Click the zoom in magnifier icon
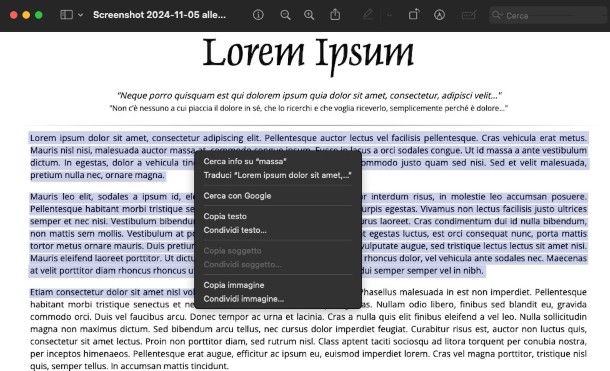Image resolution: width=610 pixels, height=371 pixels. tap(309, 15)
